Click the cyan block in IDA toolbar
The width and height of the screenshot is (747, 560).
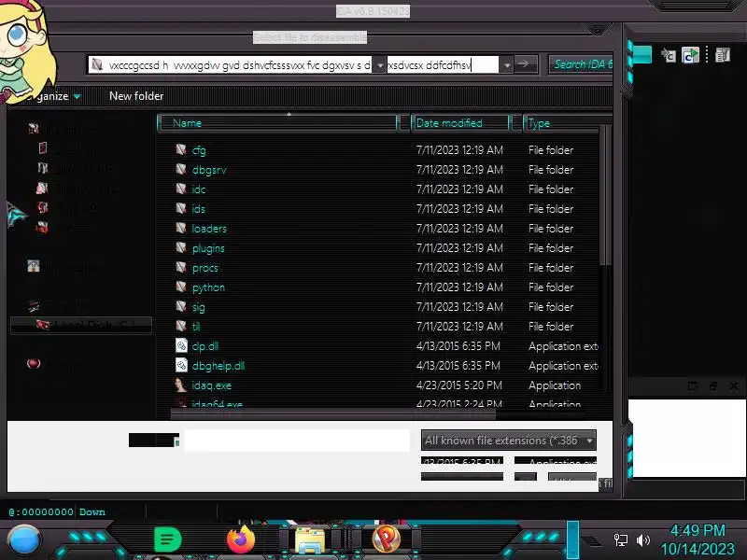click(641, 54)
